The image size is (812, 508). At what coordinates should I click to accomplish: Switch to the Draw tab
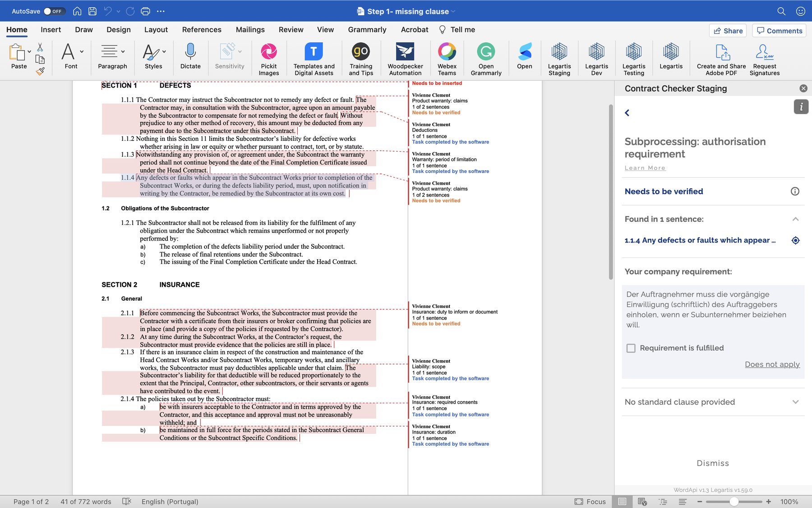84,30
